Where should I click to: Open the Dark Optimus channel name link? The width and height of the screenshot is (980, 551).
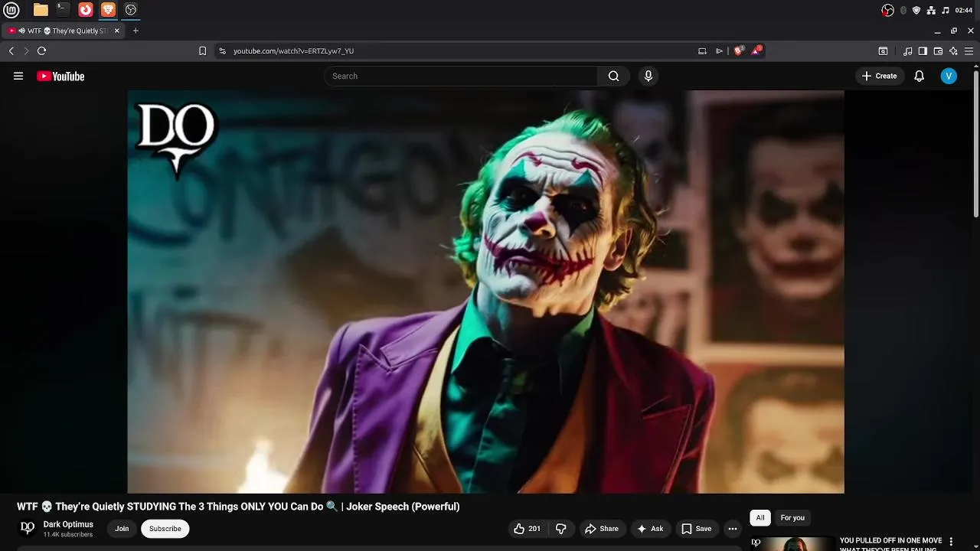coord(68,524)
